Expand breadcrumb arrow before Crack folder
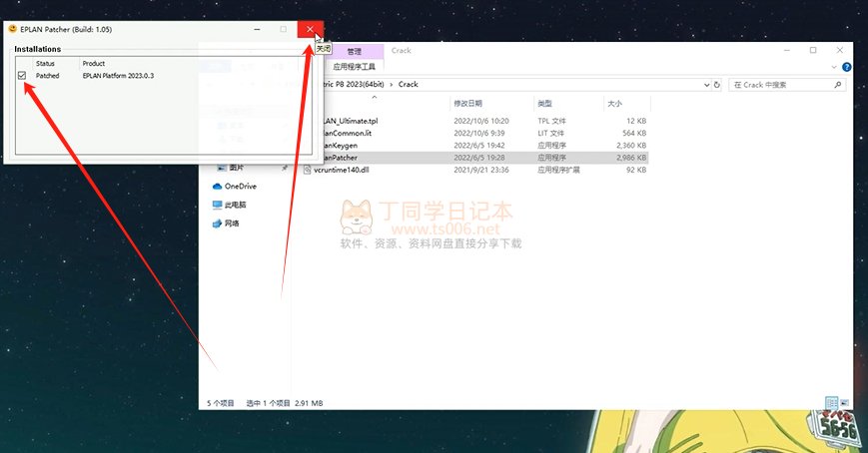The width and height of the screenshot is (868, 453). pyautogui.click(x=392, y=85)
